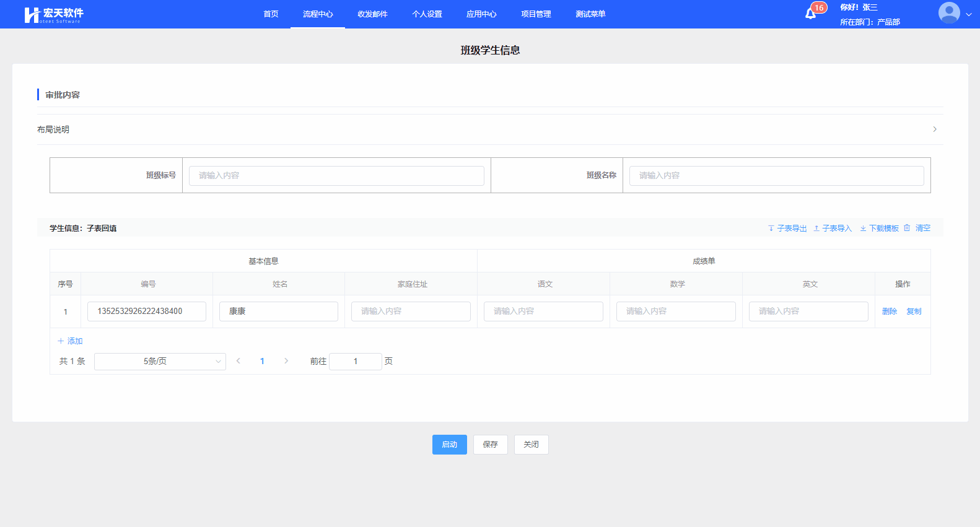Open the user account dropdown arrow
The image size is (980, 527).
(x=969, y=14)
